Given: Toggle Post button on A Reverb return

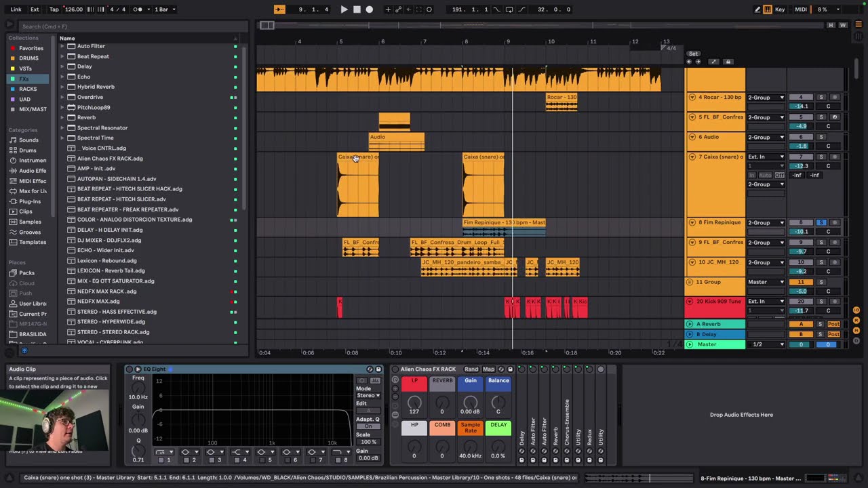Looking at the screenshot, I should pyautogui.click(x=833, y=325).
